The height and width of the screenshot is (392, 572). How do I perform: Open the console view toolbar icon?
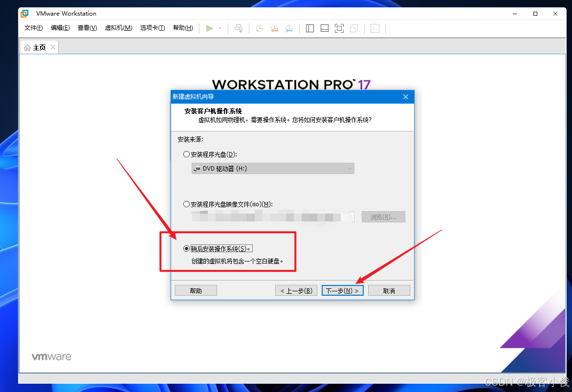[375, 28]
